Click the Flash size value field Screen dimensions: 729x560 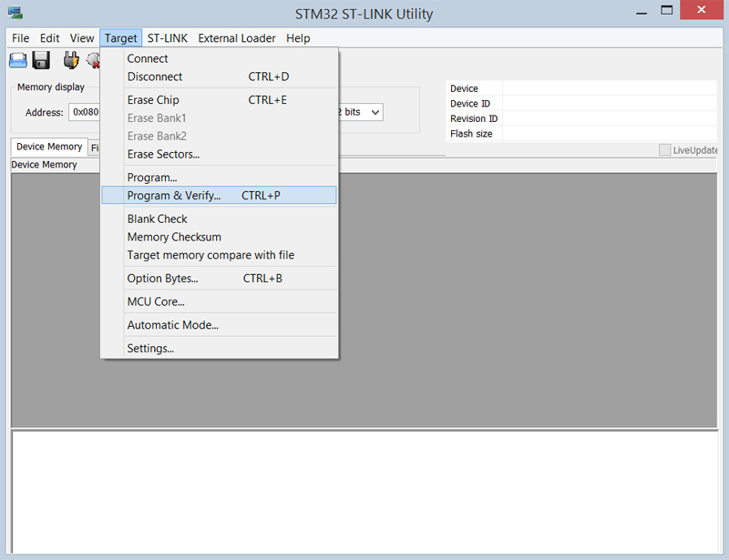(x=610, y=133)
